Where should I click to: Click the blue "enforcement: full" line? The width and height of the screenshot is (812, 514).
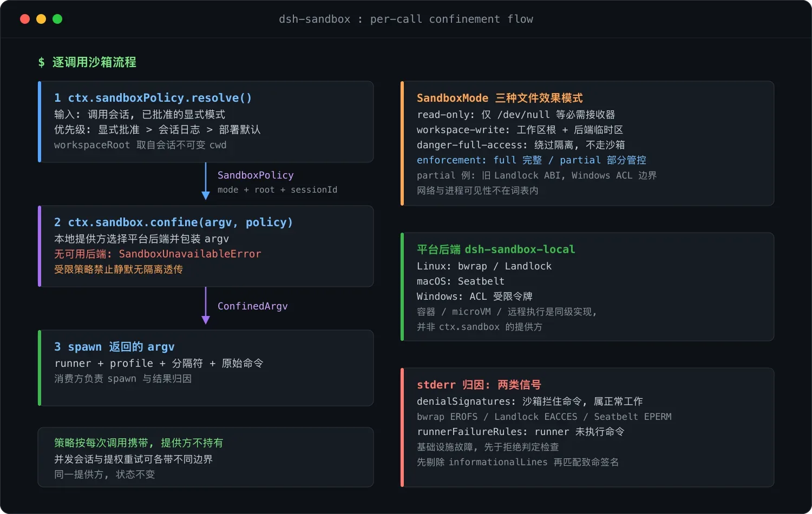(532, 160)
